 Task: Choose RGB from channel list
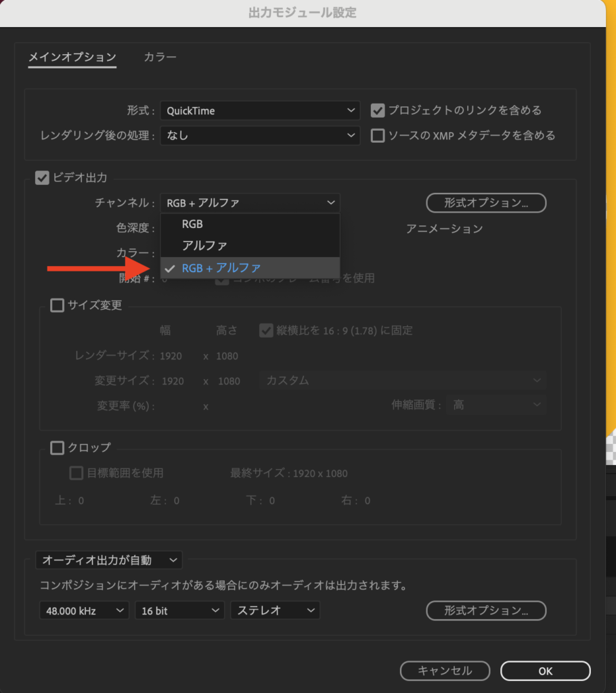coord(192,224)
